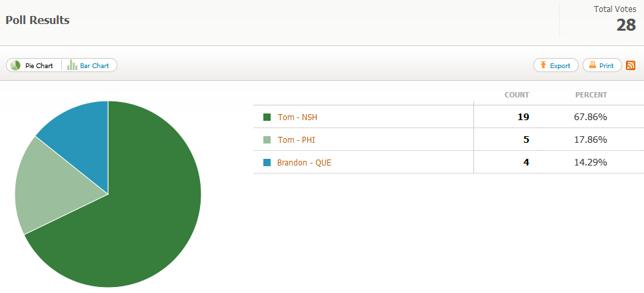
Task: Click the printer icon on Print
Action: 592,65
